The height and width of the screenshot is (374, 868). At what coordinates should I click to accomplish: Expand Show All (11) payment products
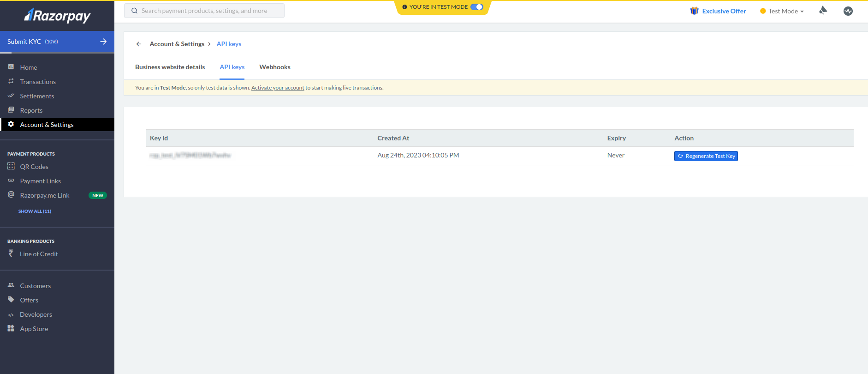pyautogui.click(x=35, y=211)
